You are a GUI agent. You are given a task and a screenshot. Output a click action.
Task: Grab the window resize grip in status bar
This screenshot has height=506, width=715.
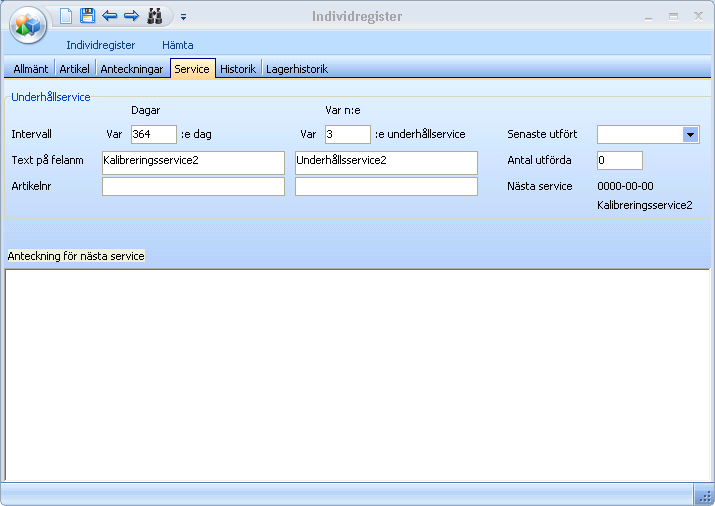tap(704, 496)
